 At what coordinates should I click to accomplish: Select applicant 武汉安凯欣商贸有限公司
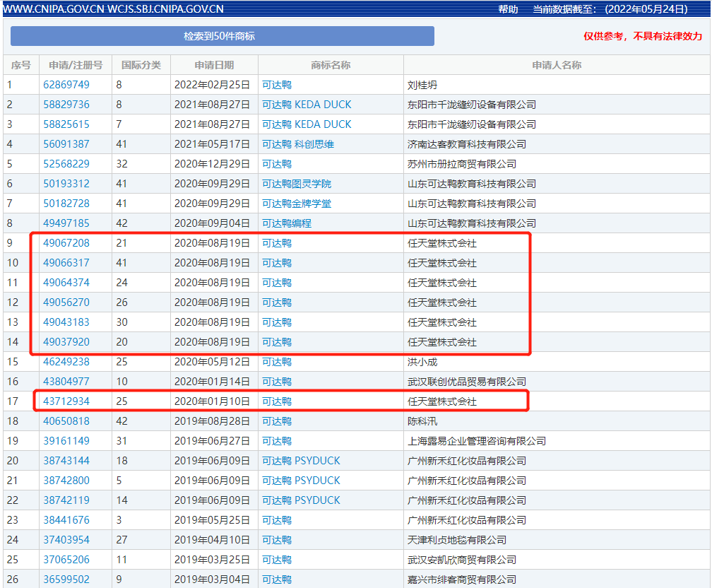(x=462, y=559)
